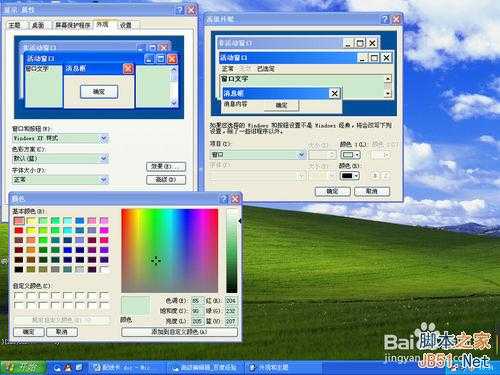Click the 色调 hue input field

(x=197, y=301)
